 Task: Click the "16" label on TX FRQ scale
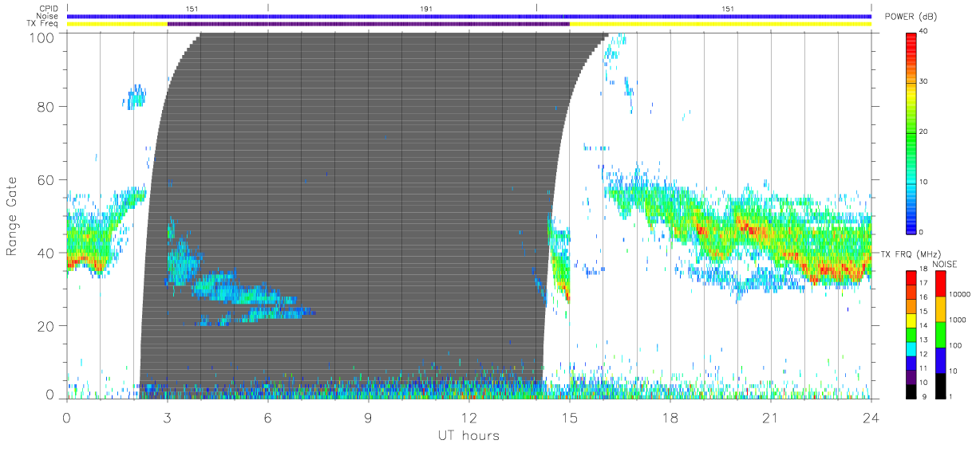pos(923,297)
